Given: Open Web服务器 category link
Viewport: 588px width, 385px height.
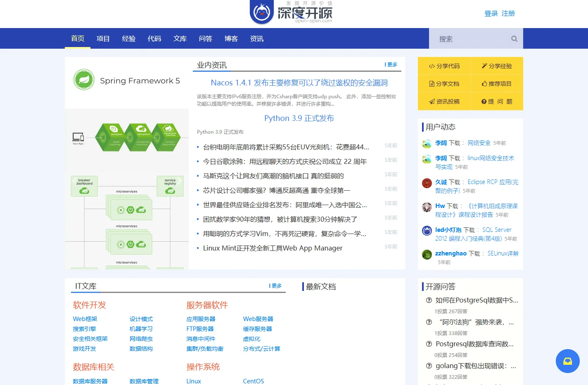Looking at the screenshot, I should click(x=258, y=319).
